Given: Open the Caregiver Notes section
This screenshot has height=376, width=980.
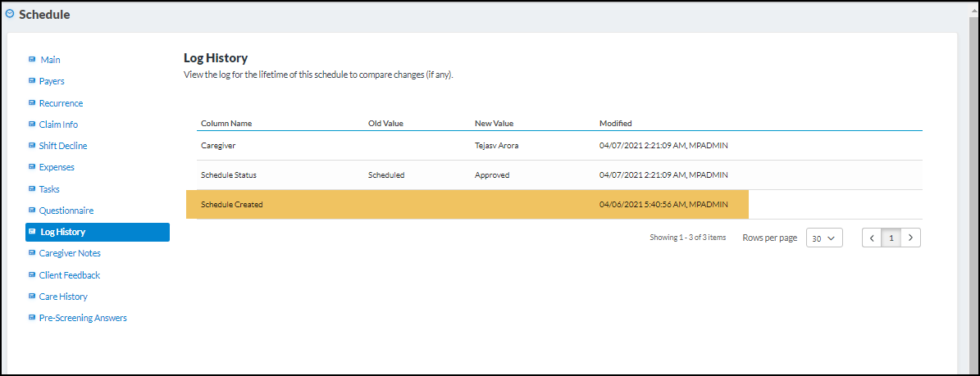Looking at the screenshot, I should tap(70, 253).
